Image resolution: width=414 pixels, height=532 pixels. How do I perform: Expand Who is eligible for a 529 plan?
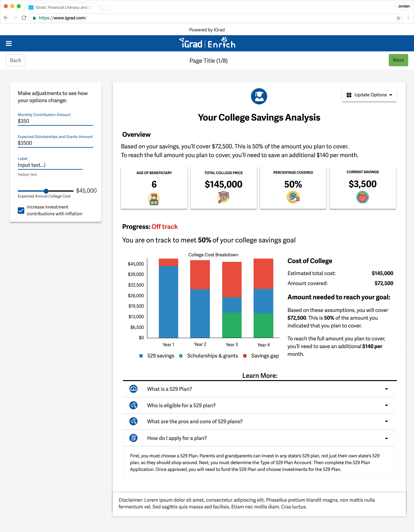coord(259,405)
